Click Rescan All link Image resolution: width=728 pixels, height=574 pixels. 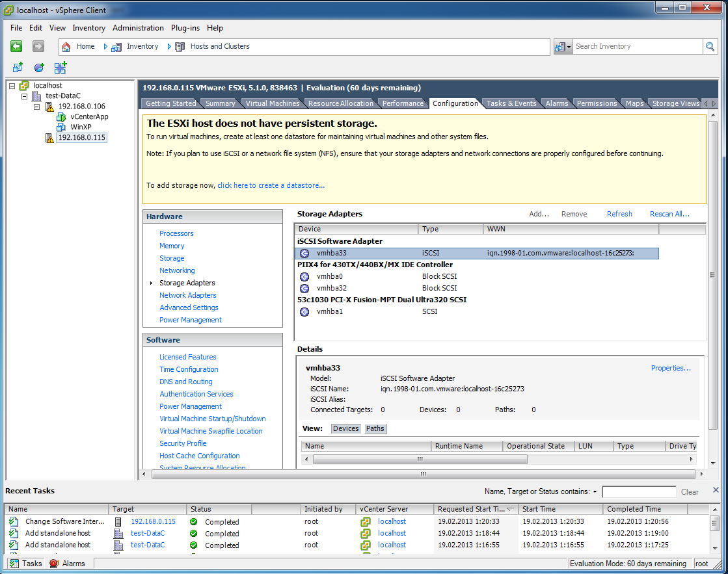point(669,214)
